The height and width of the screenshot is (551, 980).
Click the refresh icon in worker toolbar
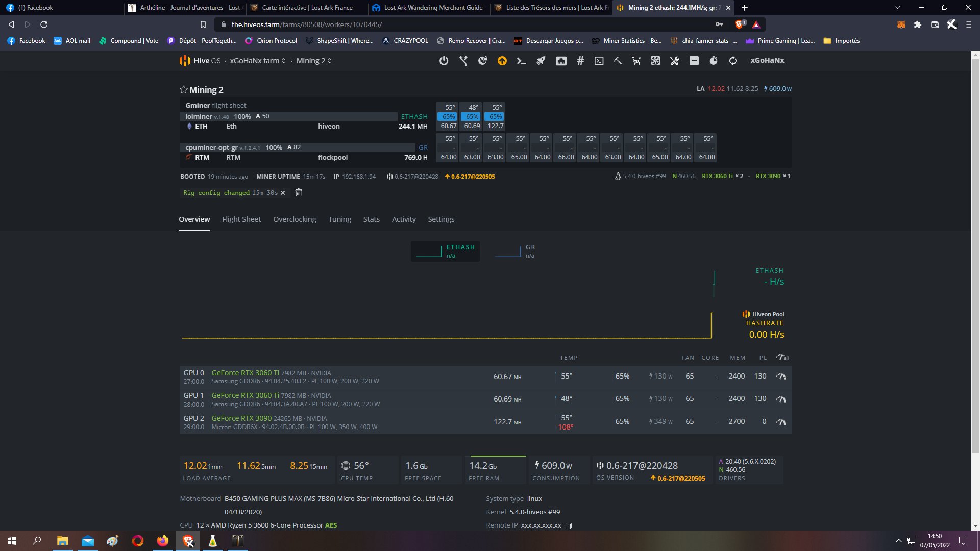coord(733,61)
